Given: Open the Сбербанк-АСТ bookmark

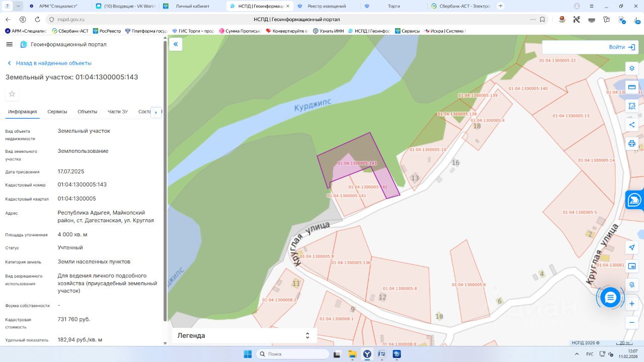Looking at the screenshot, I should pos(70,31).
